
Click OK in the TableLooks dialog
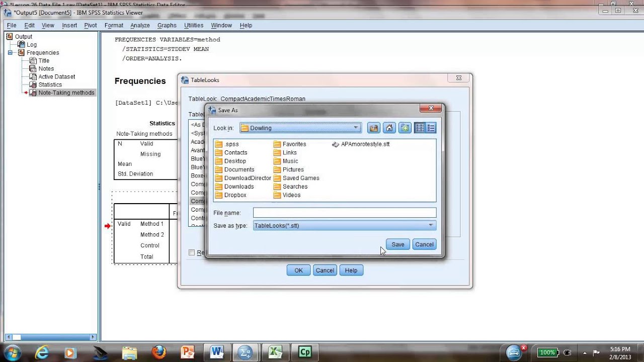[298, 270]
